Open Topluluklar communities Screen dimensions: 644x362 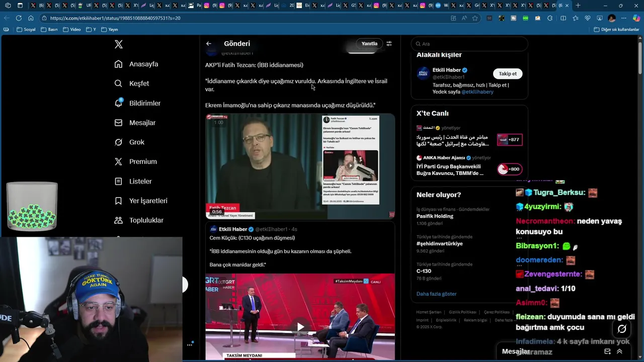coord(139,220)
